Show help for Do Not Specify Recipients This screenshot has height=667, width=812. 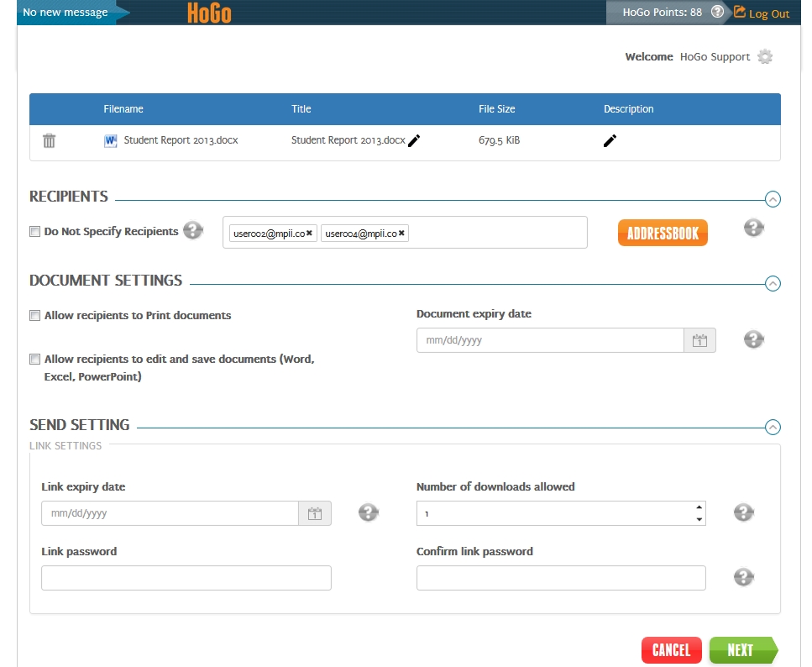193,231
